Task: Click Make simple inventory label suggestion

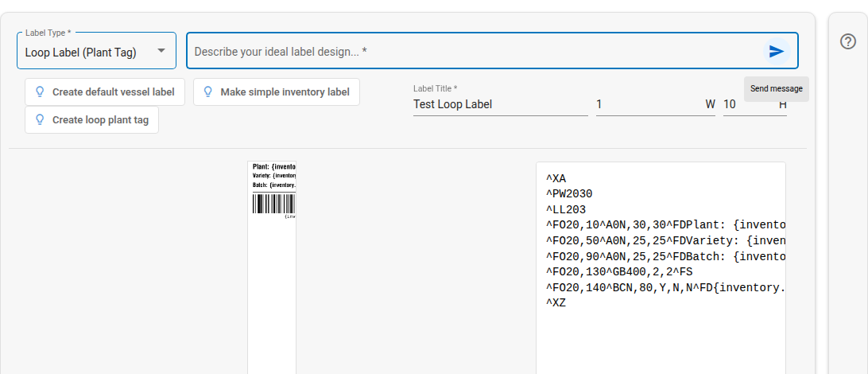Action: (277, 92)
